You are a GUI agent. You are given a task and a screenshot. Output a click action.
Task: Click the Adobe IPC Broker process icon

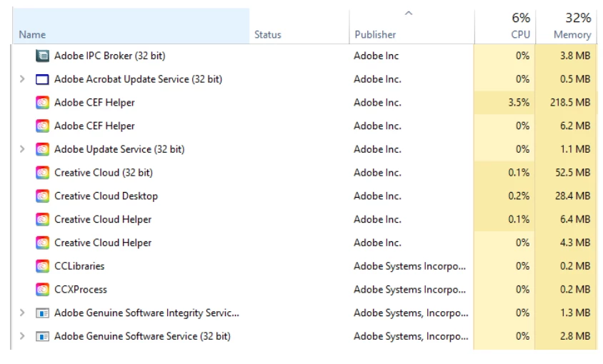click(42, 56)
